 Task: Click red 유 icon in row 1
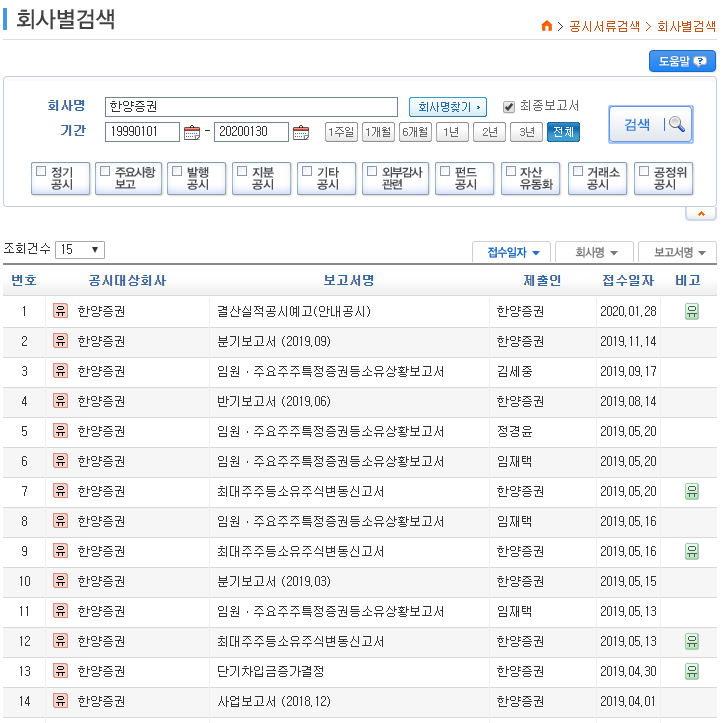pos(60,311)
